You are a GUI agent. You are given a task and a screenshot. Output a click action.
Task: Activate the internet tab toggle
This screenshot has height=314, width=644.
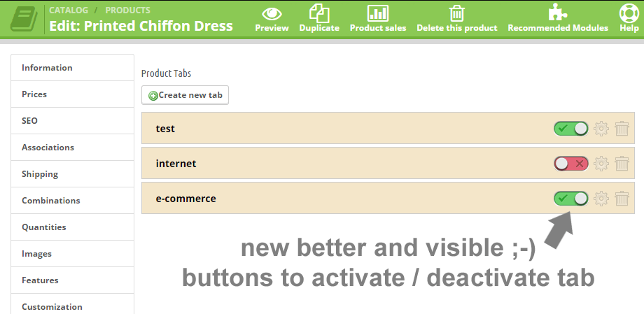click(x=571, y=164)
